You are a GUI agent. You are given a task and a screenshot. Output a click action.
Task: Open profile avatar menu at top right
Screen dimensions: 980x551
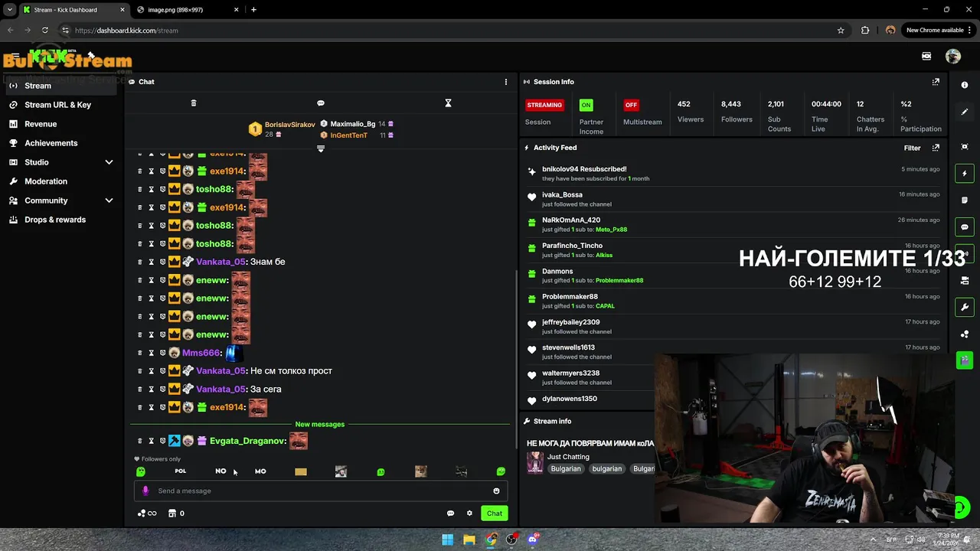[953, 56]
